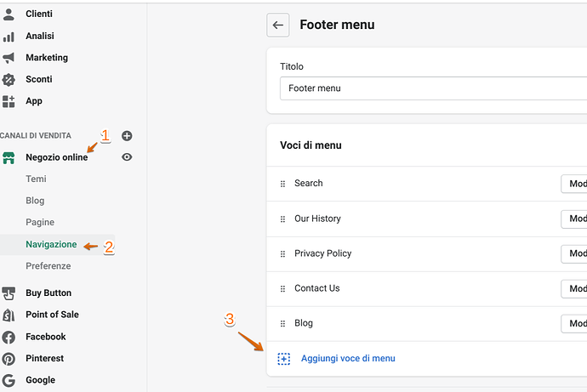587x392 pixels.
Task: Open Temi under Negozio online
Action: 36,179
